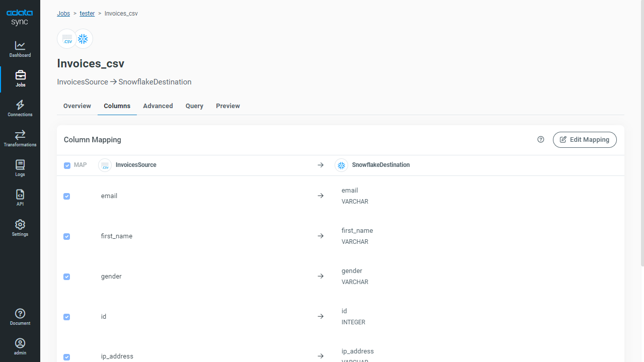644x362 pixels.
Task: Select the Jobs icon in the sidebar
Action: click(x=20, y=78)
